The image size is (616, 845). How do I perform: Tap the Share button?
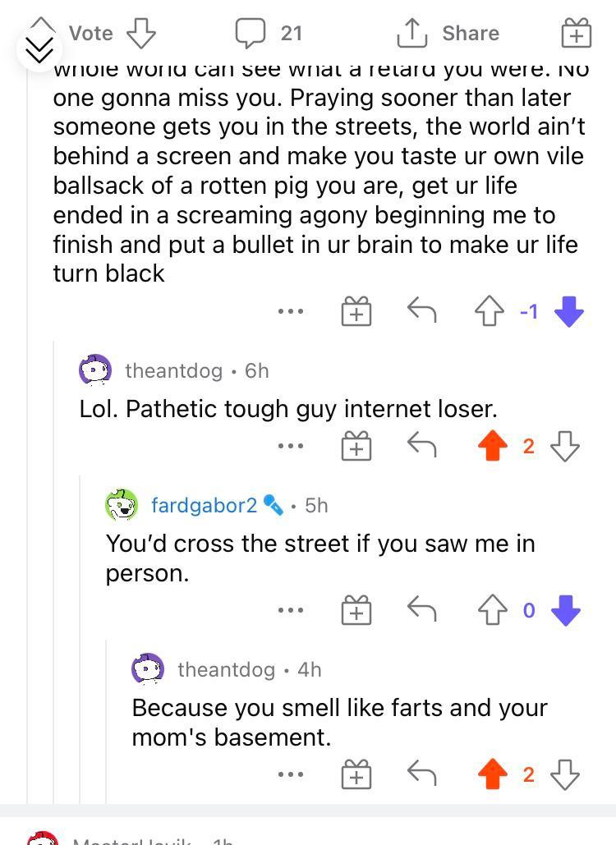[448, 34]
